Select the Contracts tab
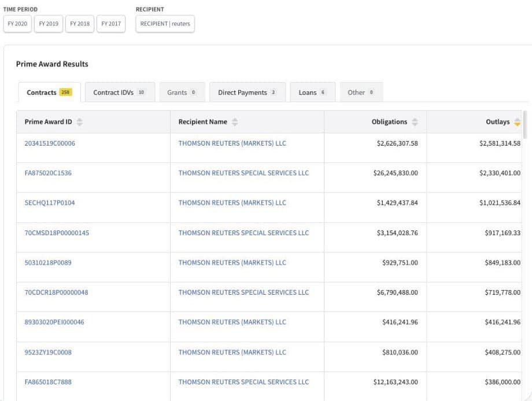The height and width of the screenshot is (401, 532). [x=50, y=92]
